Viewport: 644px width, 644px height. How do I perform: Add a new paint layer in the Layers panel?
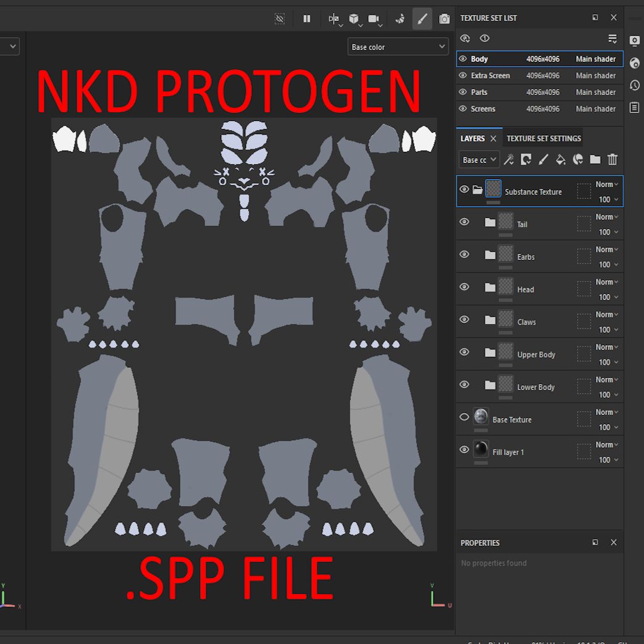tap(543, 159)
